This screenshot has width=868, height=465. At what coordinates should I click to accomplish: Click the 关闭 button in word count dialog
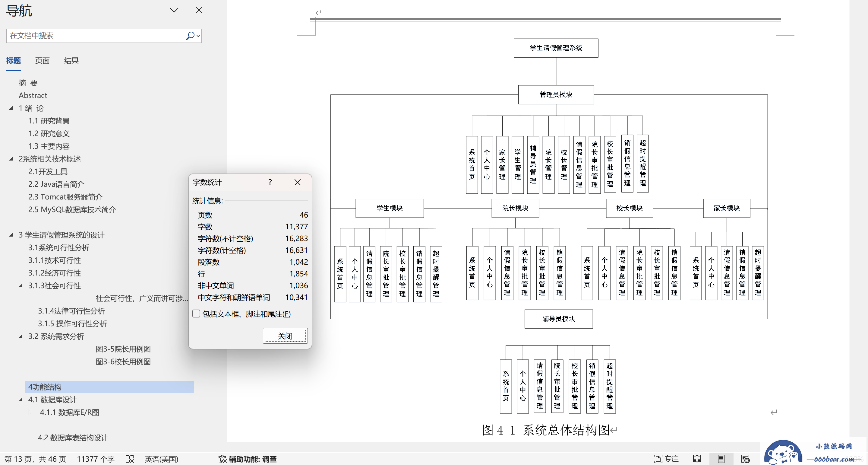click(x=285, y=336)
